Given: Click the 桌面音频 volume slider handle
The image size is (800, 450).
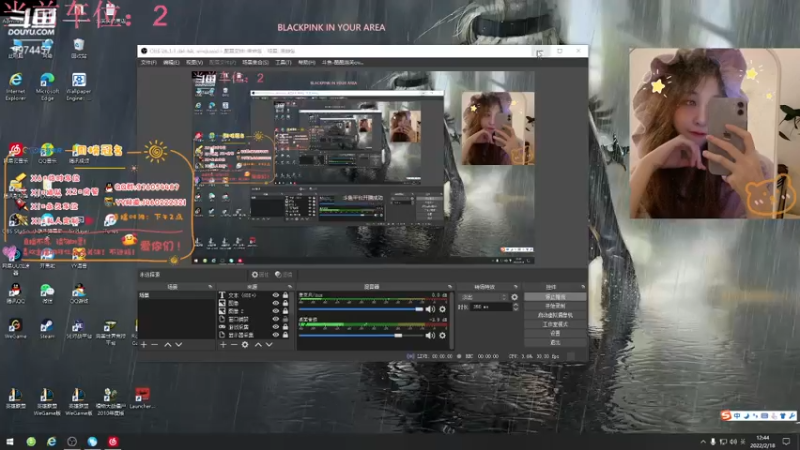Looking at the screenshot, I should coord(398,335).
